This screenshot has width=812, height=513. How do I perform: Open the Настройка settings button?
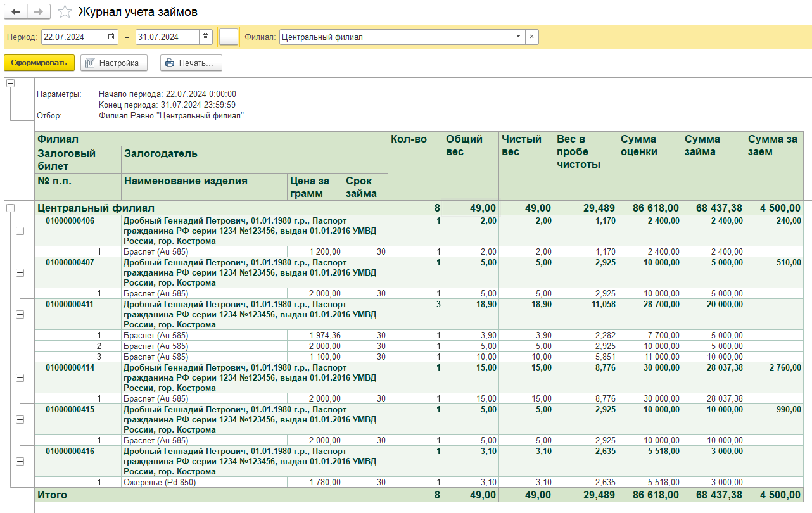tap(113, 63)
